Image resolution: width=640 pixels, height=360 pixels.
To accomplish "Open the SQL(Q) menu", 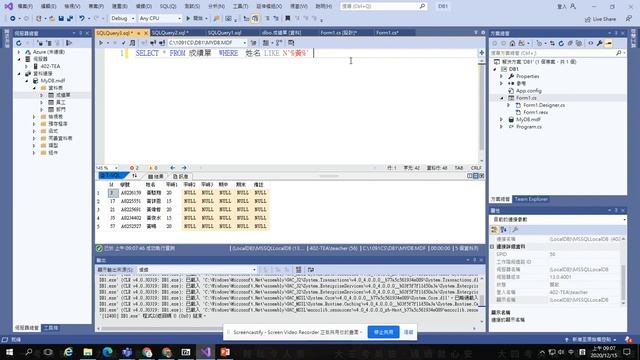I will pyautogui.click(x=168, y=6).
